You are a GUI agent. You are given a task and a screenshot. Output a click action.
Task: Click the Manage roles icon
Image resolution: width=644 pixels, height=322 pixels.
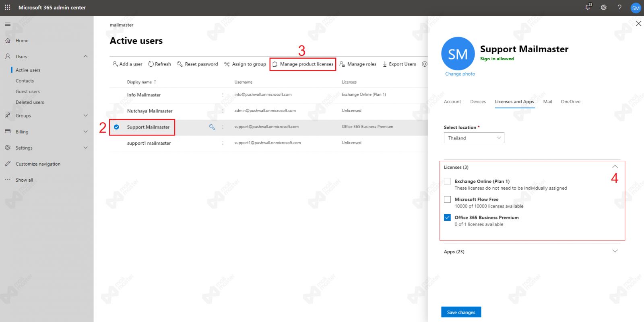(x=342, y=64)
